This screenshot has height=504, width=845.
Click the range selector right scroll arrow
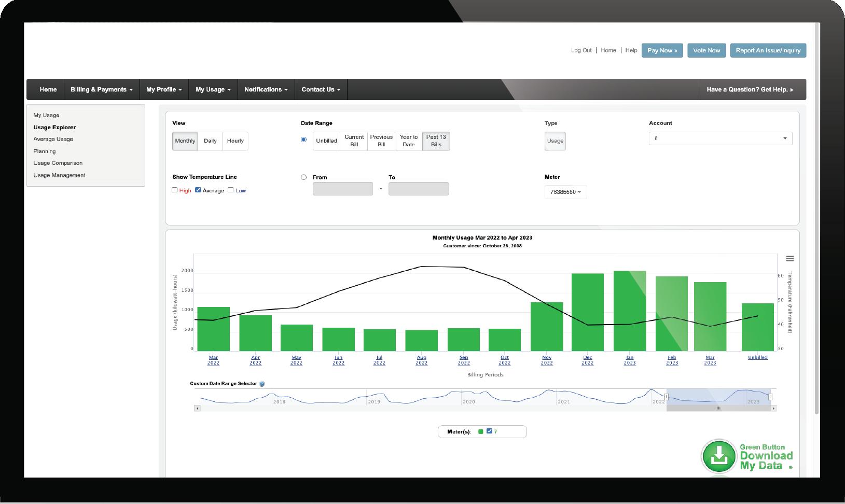773,409
